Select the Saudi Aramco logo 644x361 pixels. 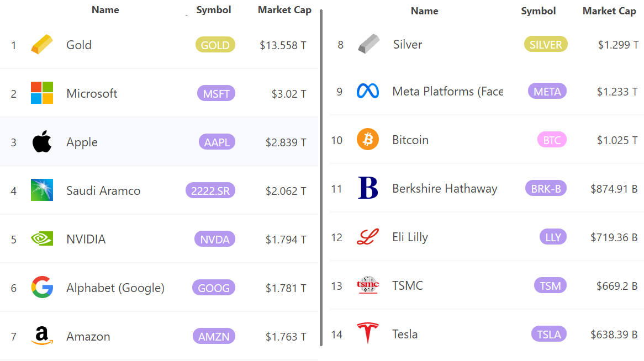pos(42,190)
